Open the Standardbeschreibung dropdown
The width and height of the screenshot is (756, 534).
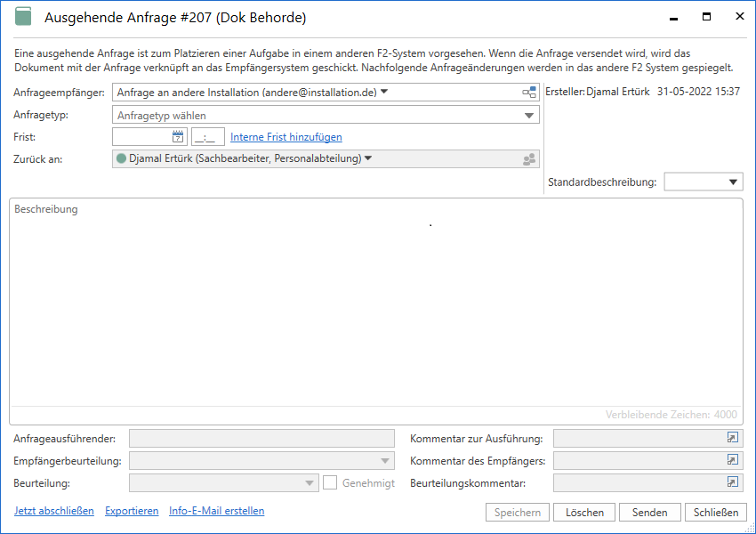pyautogui.click(x=703, y=182)
